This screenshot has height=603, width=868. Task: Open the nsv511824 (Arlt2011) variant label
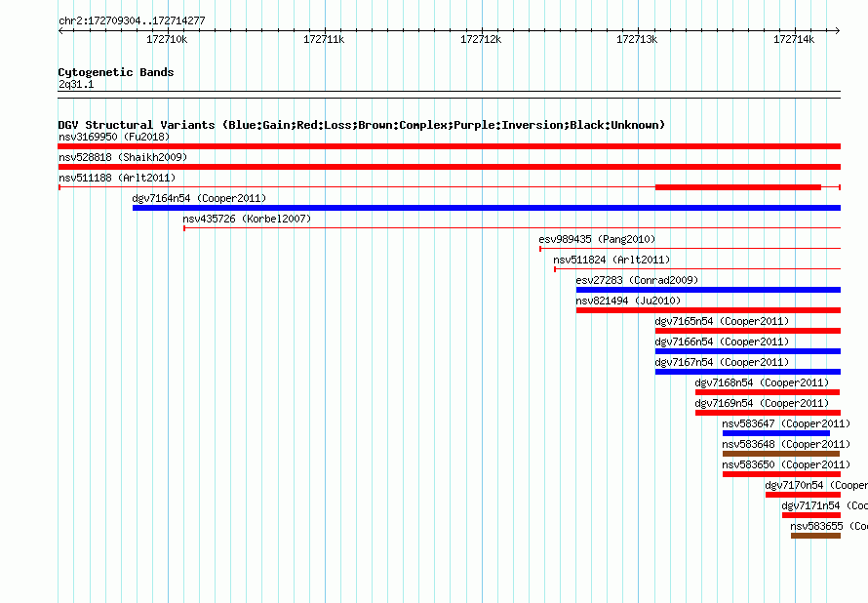(x=612, y=260)
